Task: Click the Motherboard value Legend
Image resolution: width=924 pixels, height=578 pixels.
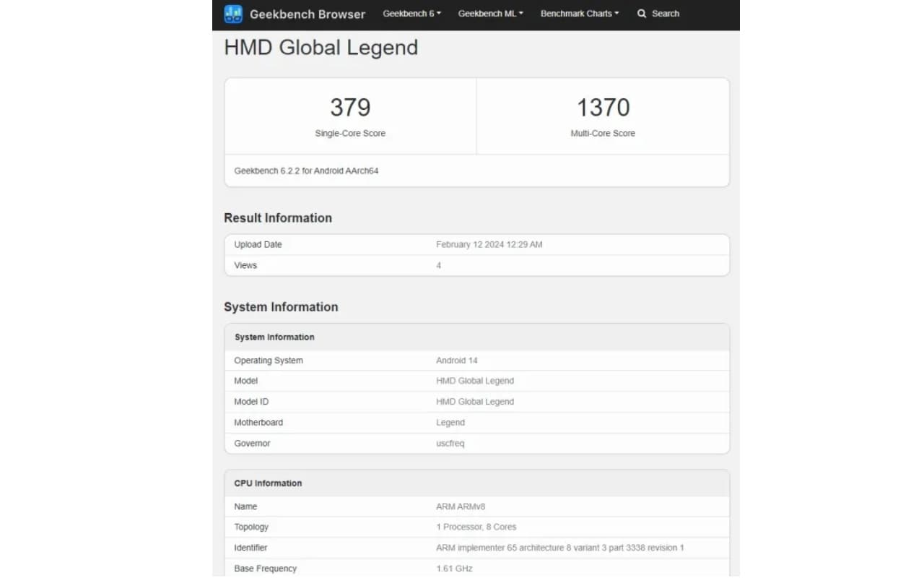Action: [x=450, y=423]
